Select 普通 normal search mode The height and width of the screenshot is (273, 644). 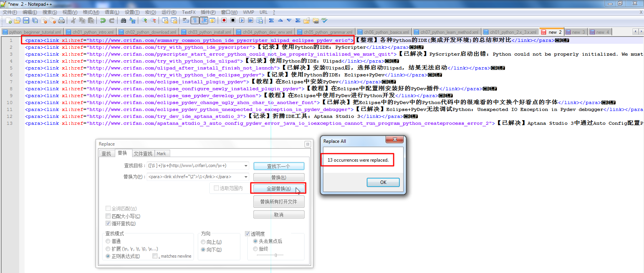[x=108, y=241]
